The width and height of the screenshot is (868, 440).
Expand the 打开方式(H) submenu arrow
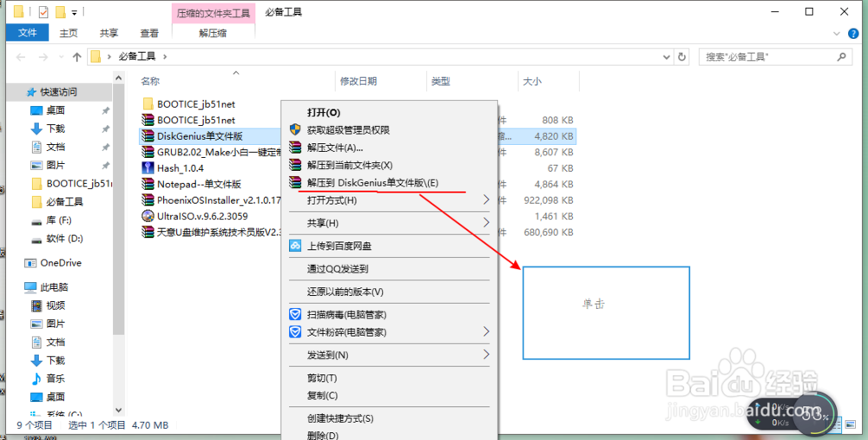486,200
